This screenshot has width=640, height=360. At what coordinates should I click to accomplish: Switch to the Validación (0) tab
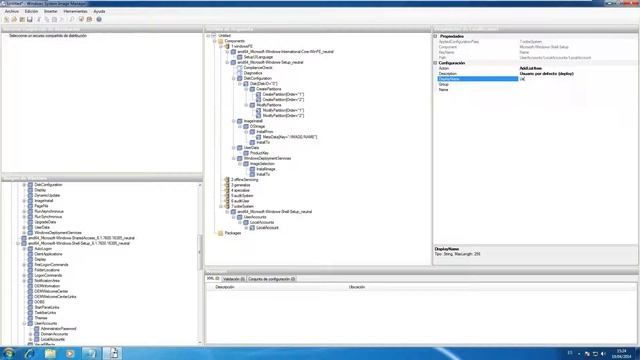[x=234, y=279]
